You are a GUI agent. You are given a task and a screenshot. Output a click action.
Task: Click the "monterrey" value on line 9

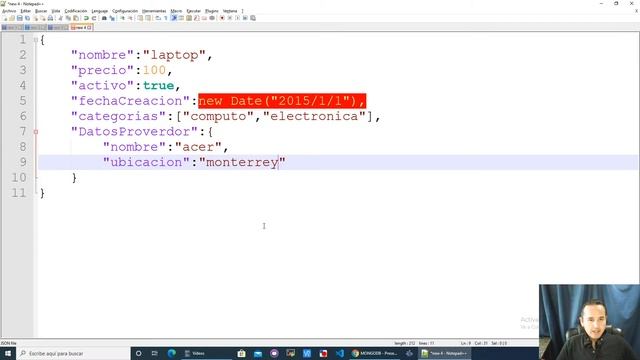(242, 162)
